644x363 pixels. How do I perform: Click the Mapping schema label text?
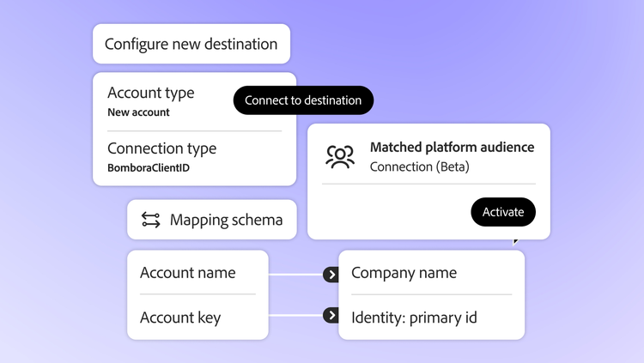point(226,221)
